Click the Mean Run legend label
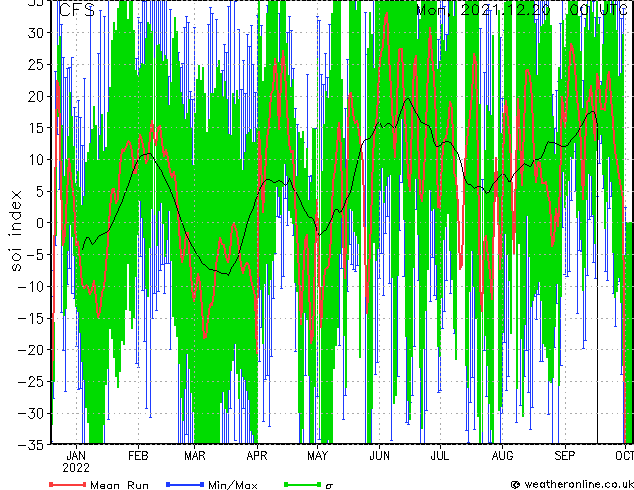This screenshot has width=634, height=490. [119, 485]
